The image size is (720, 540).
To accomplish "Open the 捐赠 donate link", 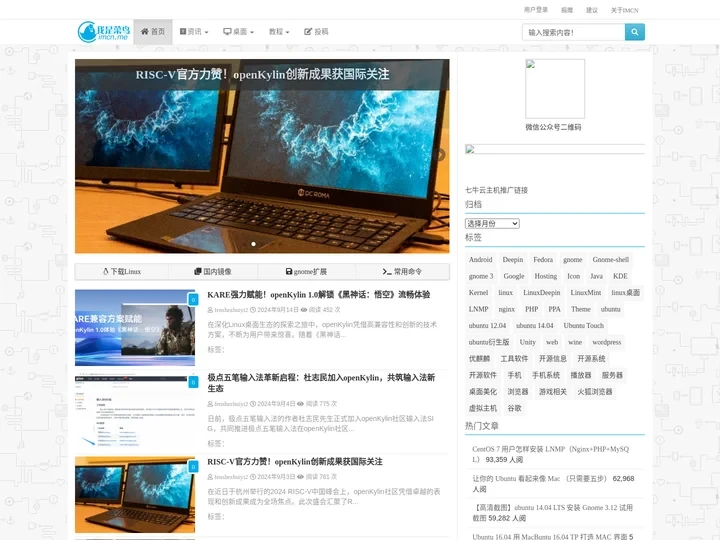I will click(x=567, y=10).
